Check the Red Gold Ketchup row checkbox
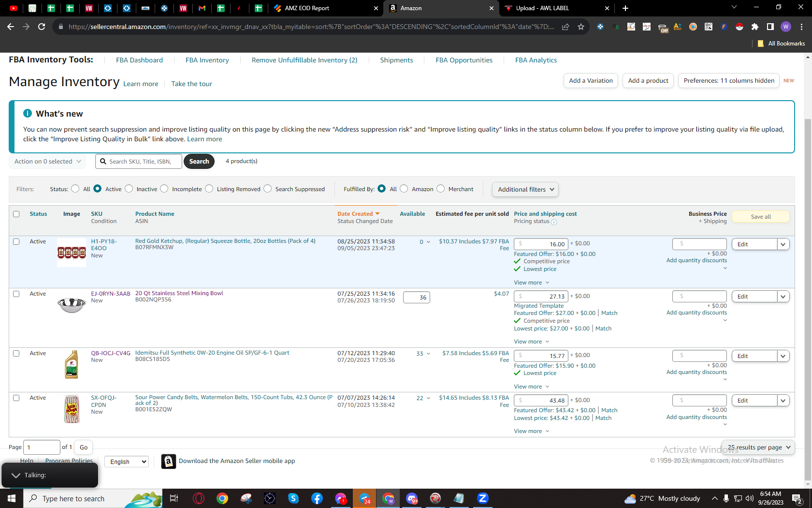The image size is (812, 508). click(16, 241)
